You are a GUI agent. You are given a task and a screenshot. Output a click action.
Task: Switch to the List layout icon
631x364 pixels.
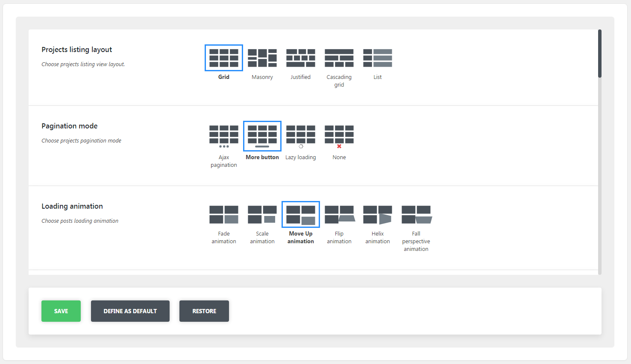pyautogui.click(x=378, y=58)
